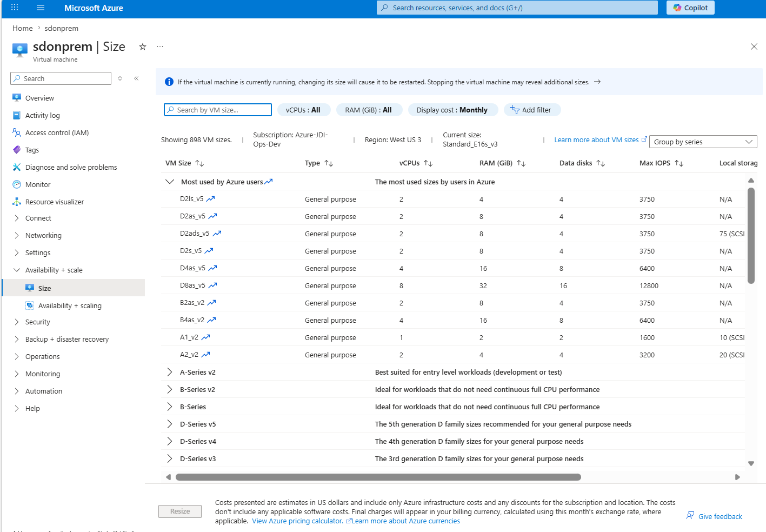Click the Availability + scaling icon
The image size is (766, 532).
[x=30, y=305]
